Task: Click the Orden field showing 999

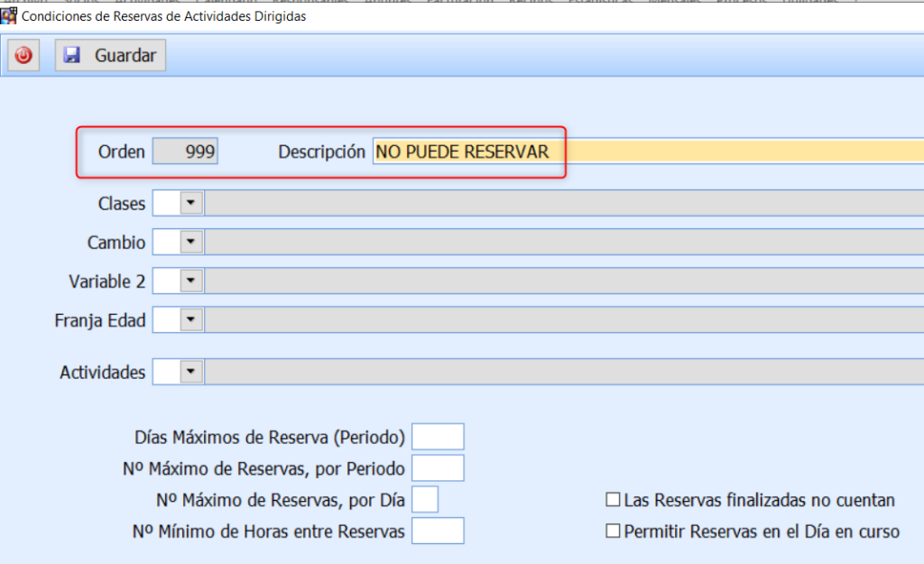Action: coord(185,152)
